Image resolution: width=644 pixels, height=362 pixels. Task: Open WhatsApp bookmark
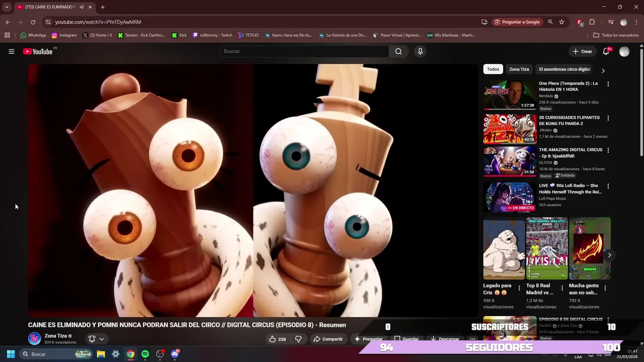[33, 35]
